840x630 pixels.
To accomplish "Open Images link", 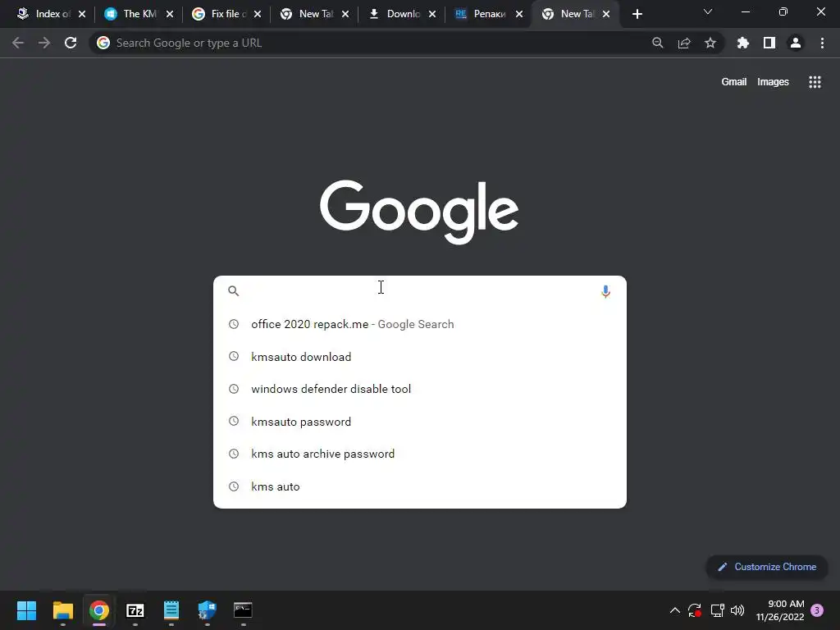I will 773,82.
